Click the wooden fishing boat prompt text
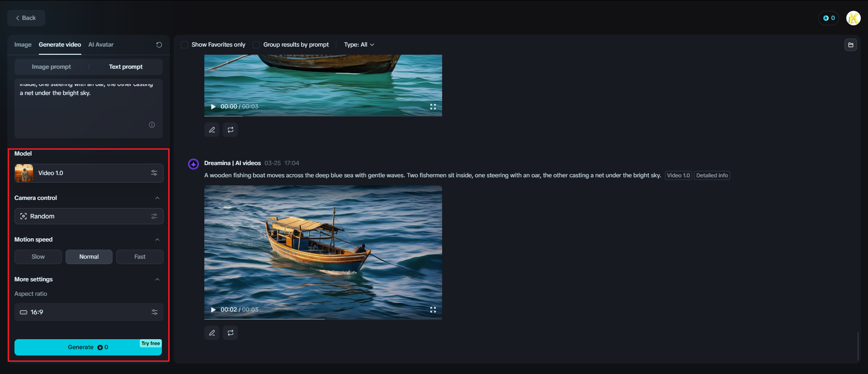The height and width of the screenshot is (374, 868). (433, 175)
